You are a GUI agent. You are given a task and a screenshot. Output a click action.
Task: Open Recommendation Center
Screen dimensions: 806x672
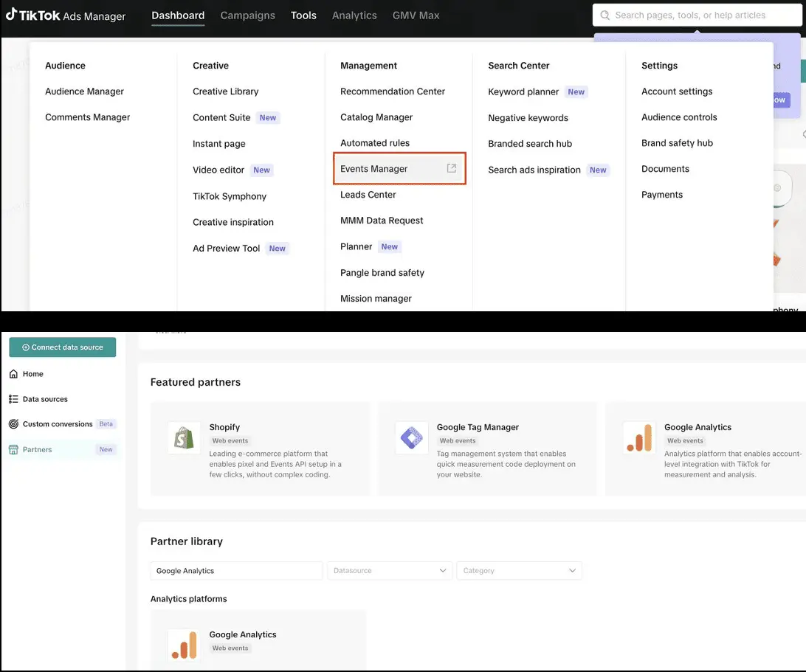[x=392, y=91]
